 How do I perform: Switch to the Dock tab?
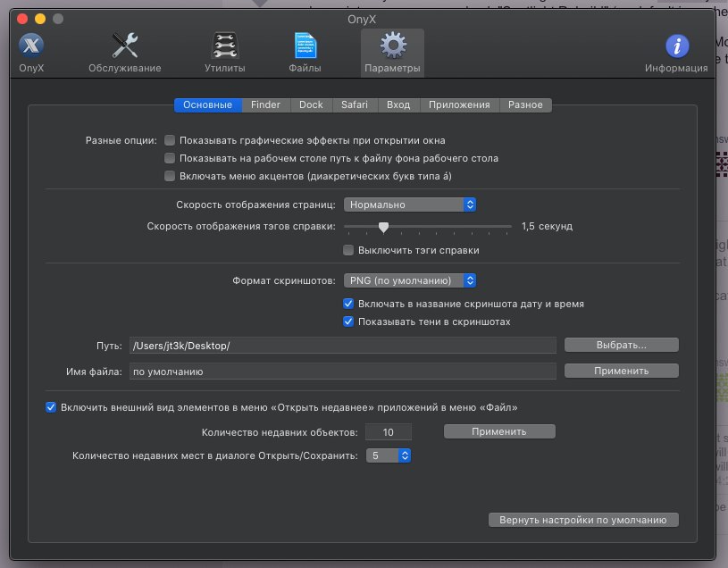pyautogui.click(x=311, y=104)
